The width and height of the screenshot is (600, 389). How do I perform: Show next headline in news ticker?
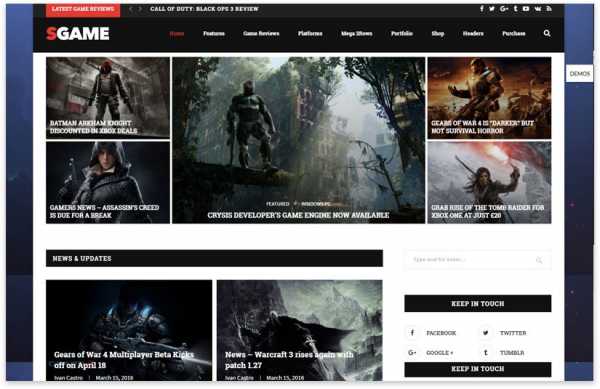coord(140,8)
